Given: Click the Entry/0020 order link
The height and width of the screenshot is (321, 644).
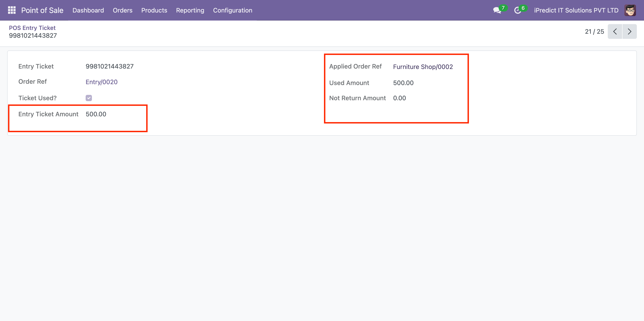Looking at the screenshot, I should coord(102,82).
